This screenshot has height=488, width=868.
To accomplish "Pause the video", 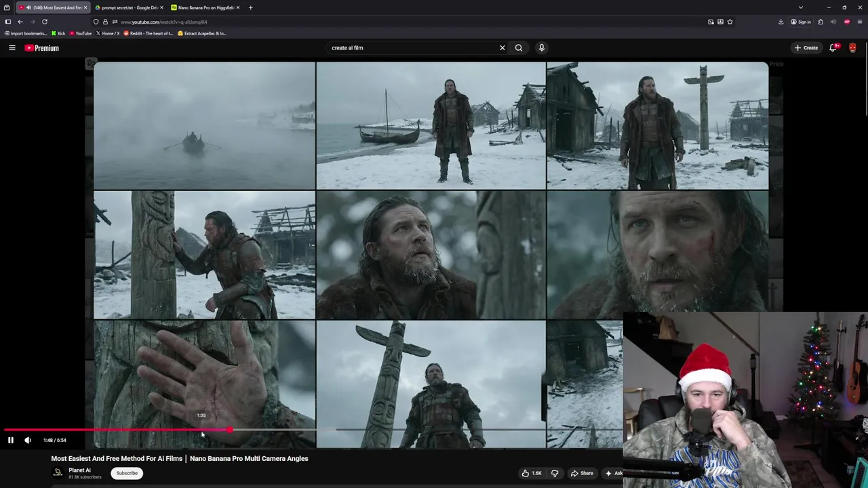I will pos(11,441).
